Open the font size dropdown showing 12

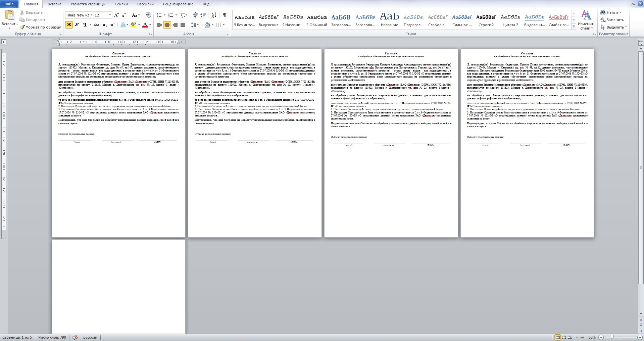coord(110,15)
